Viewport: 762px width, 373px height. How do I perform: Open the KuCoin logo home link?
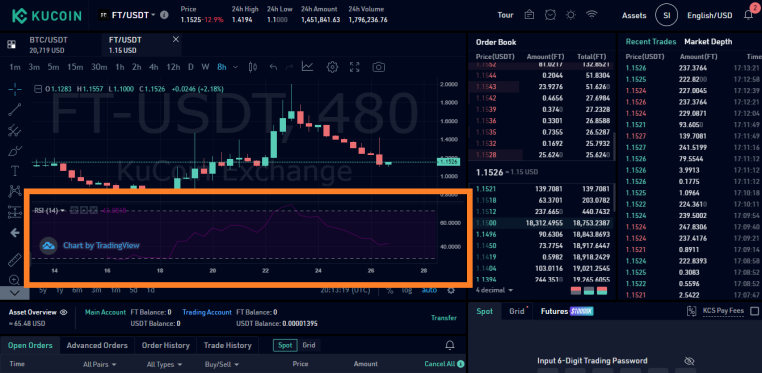46,16
